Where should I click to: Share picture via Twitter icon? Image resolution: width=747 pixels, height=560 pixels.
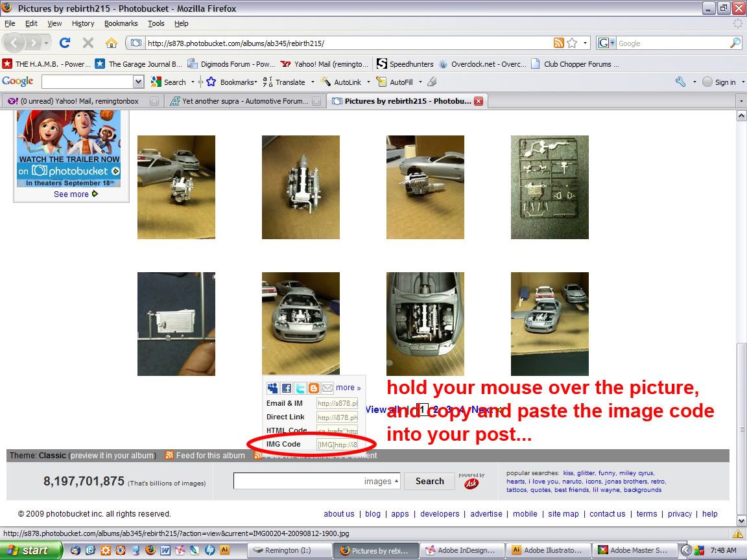[300, 388]
